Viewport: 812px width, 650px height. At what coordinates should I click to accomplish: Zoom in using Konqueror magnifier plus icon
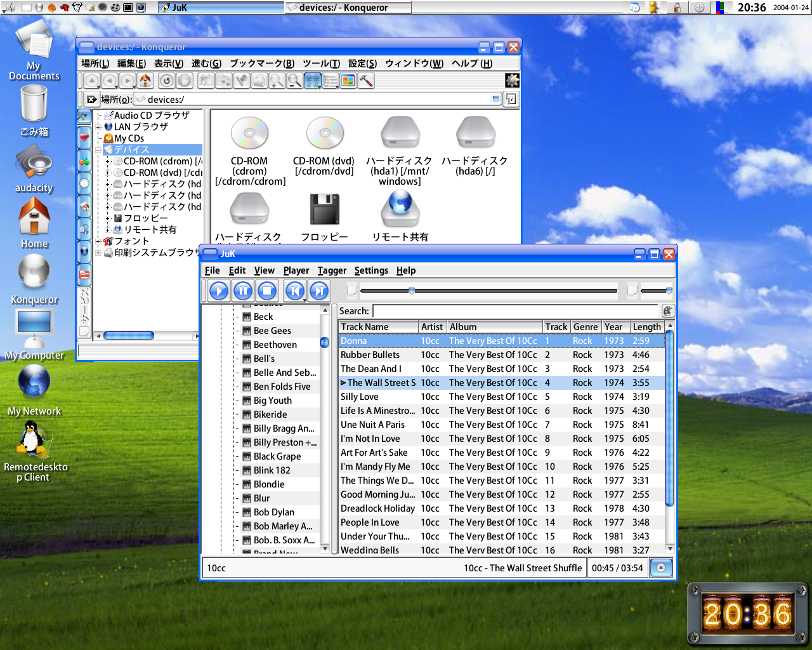[x=277, y=81]
